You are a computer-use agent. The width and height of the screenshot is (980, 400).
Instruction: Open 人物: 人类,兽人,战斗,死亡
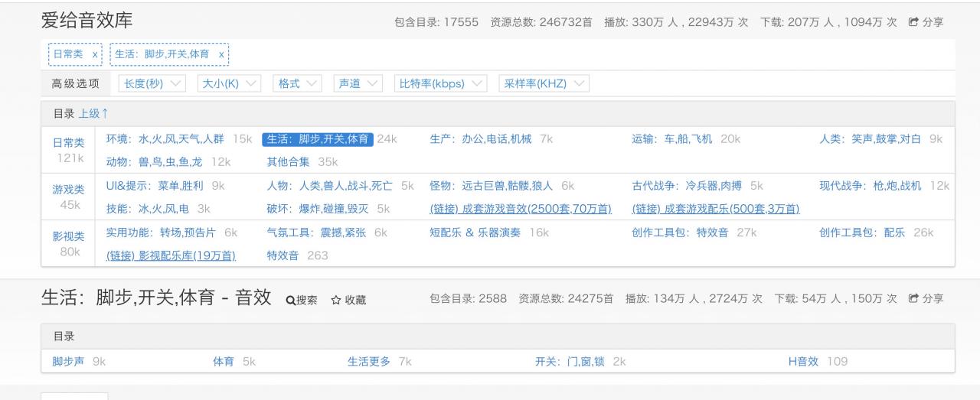(x=330, y=186)
